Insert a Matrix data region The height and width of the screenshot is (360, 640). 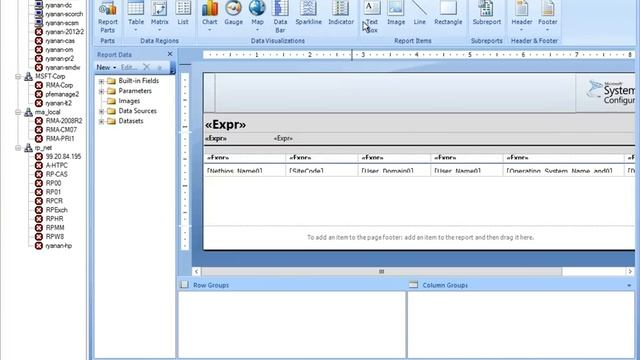pyautogui.click(x=159, y=16)
